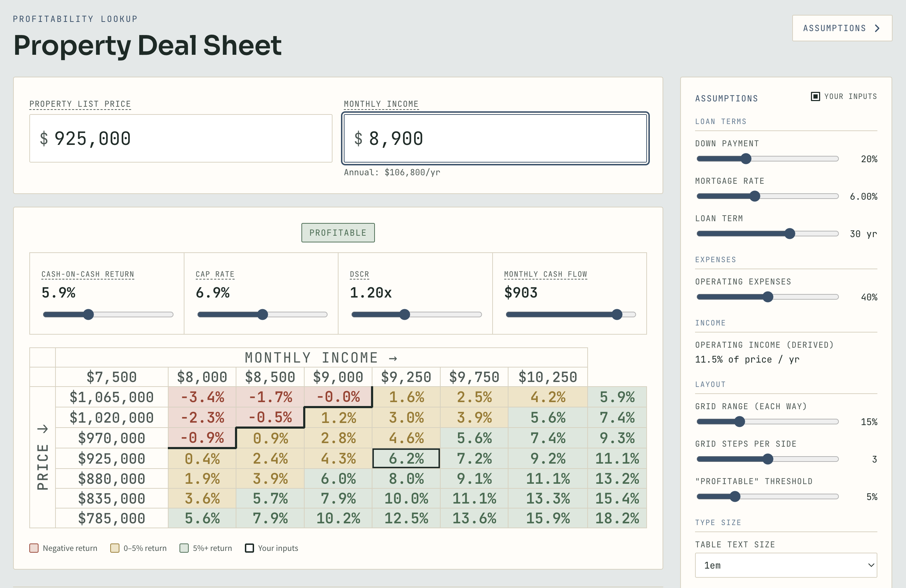
Task: Click the arrow above the vertical PRICE label
Action: [x=43, y=429]
